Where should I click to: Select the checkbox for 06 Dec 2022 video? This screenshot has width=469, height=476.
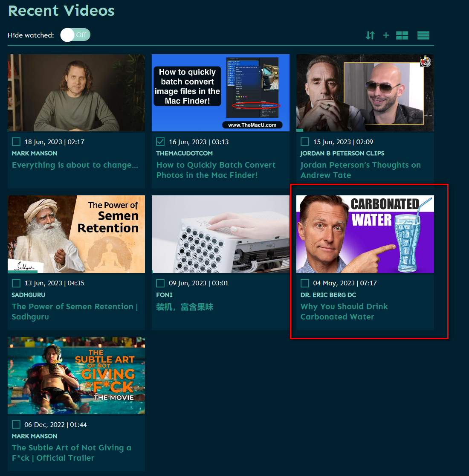click(x=16, y=424)
